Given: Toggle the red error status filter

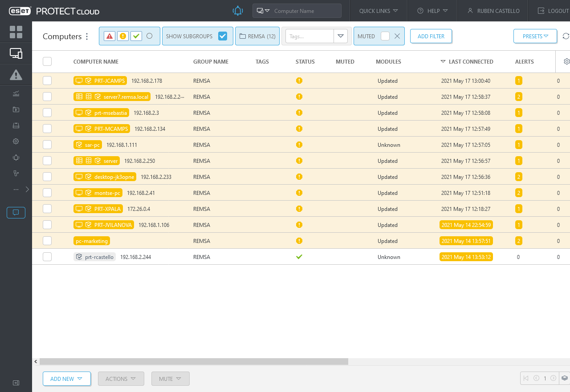Looking at the screenshot, I should [110, 36].
